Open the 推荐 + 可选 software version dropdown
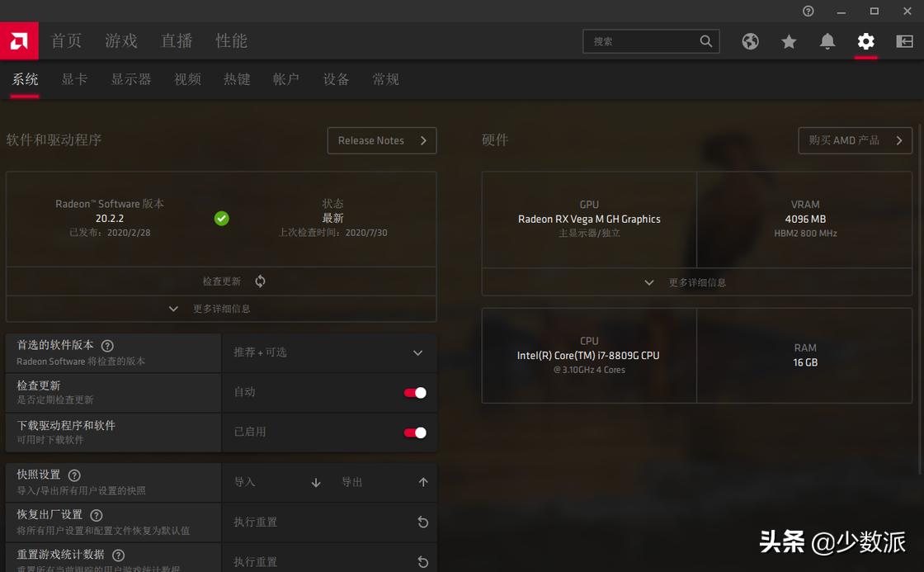The width and height of the screenshot is (924, 572). coord(330,352)
